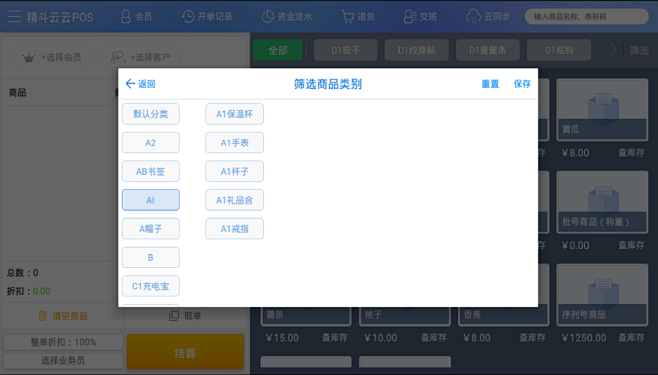Check stock for 批号商品 via 查库存
Image resolution: width=658 pixels, height=375 pixels.
pyautogui.click(x=631, y=245)
